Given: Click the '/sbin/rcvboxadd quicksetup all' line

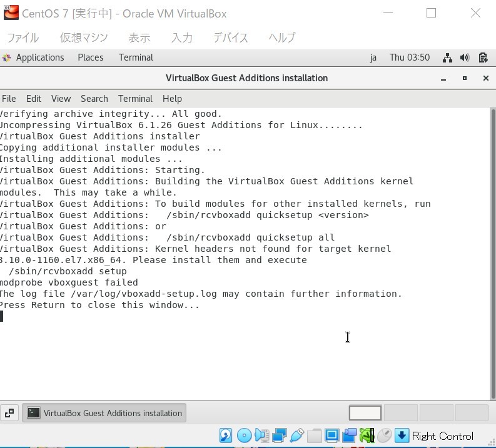Looking at the screenshot, I should [251, 237].
